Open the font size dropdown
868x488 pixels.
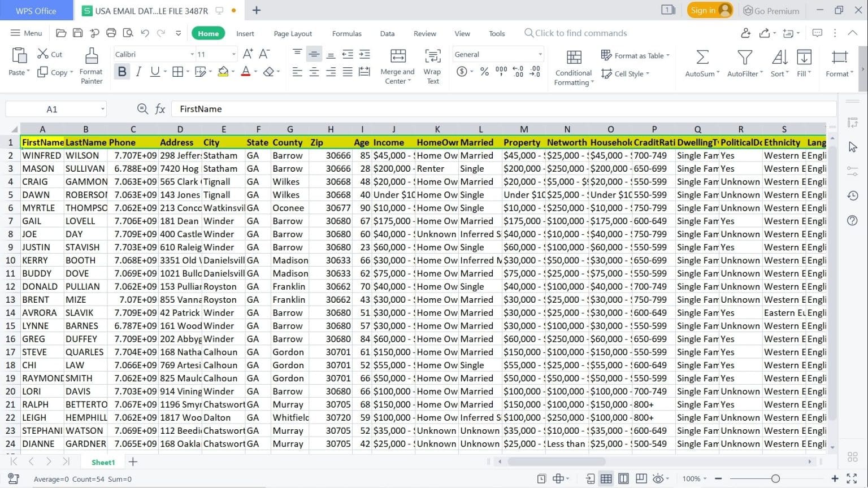[x=233, y=54]
